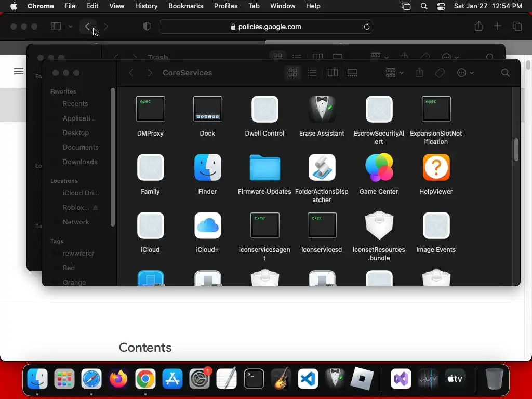Click the CoreServices file area scrollbar
Screen dimensions: 532x399
(516, 150)
